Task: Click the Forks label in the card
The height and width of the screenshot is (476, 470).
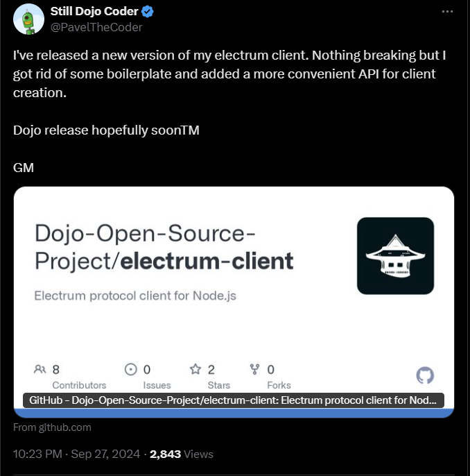Action: coord(279,385)
